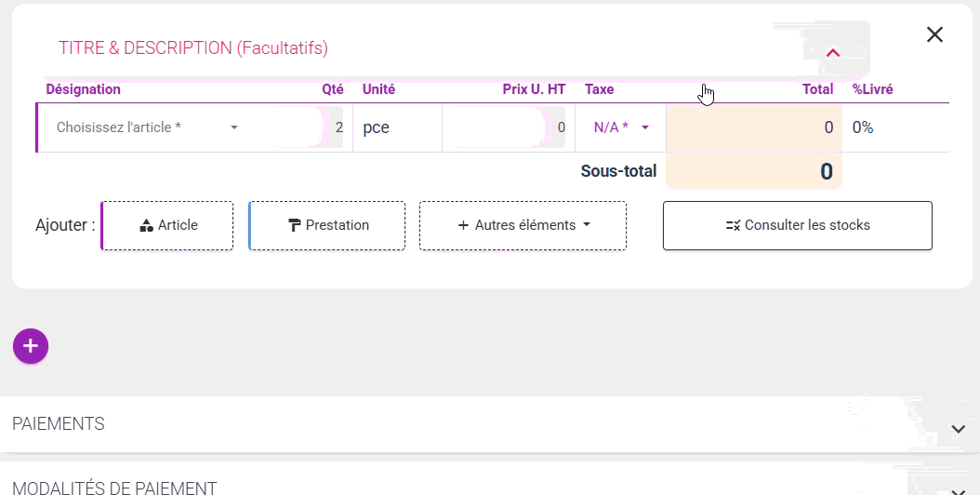Select the Unité field showing pce
The image size is (980, 495).
[x=397, y=127]
